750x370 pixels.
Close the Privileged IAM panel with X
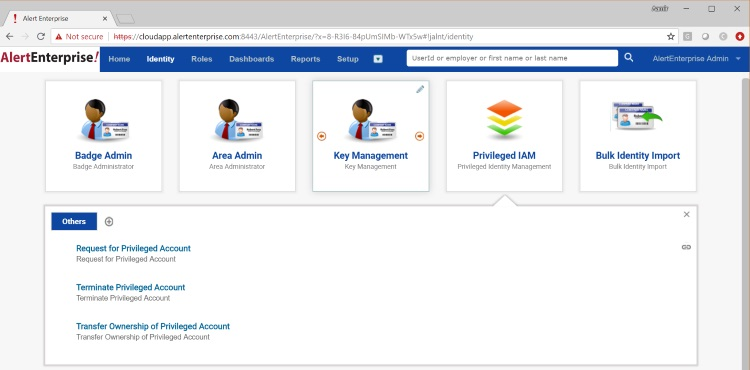tap(686, 214)
